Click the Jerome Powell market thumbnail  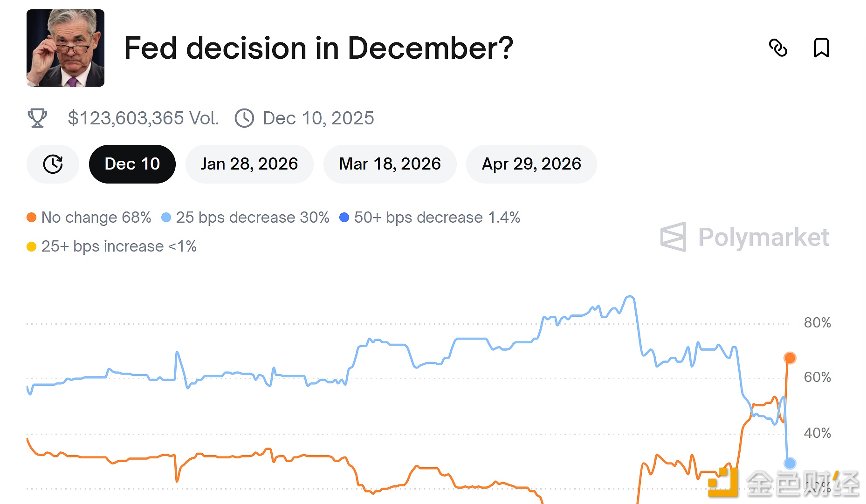65,47
